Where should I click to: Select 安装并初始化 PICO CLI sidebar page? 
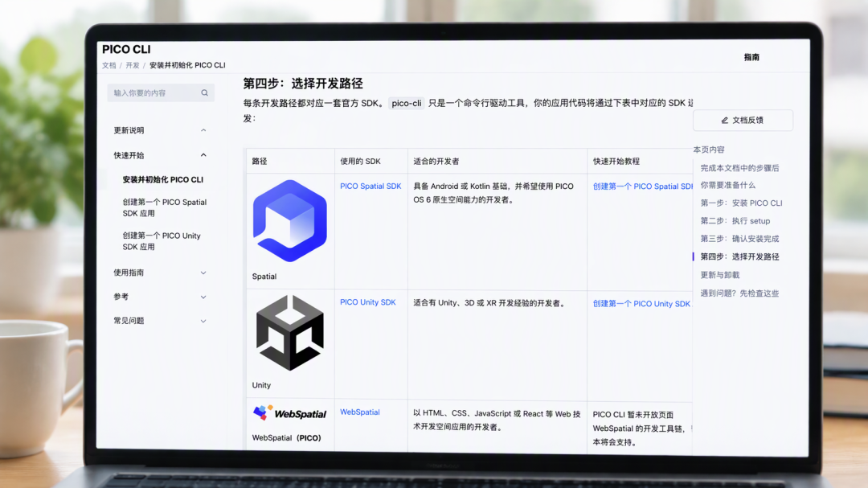[162, 179]
